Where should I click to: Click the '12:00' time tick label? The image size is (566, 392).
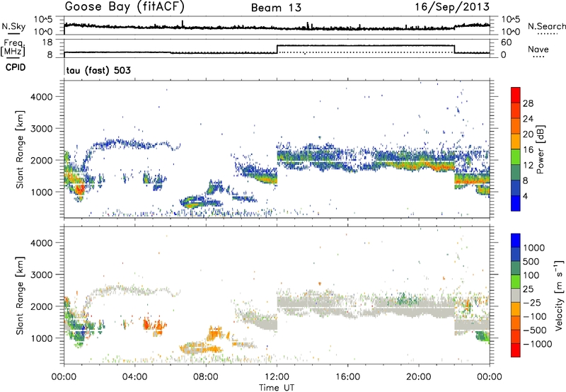[277, 377]
